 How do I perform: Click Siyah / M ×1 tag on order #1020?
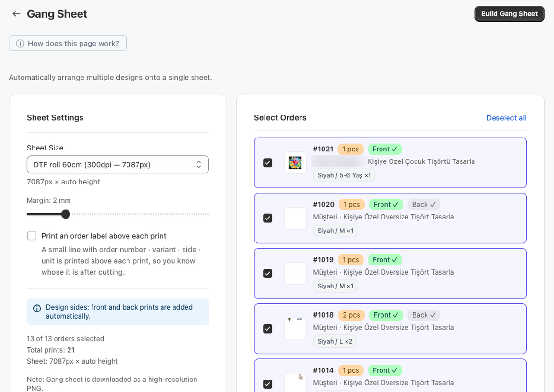[x=335, y=231]
